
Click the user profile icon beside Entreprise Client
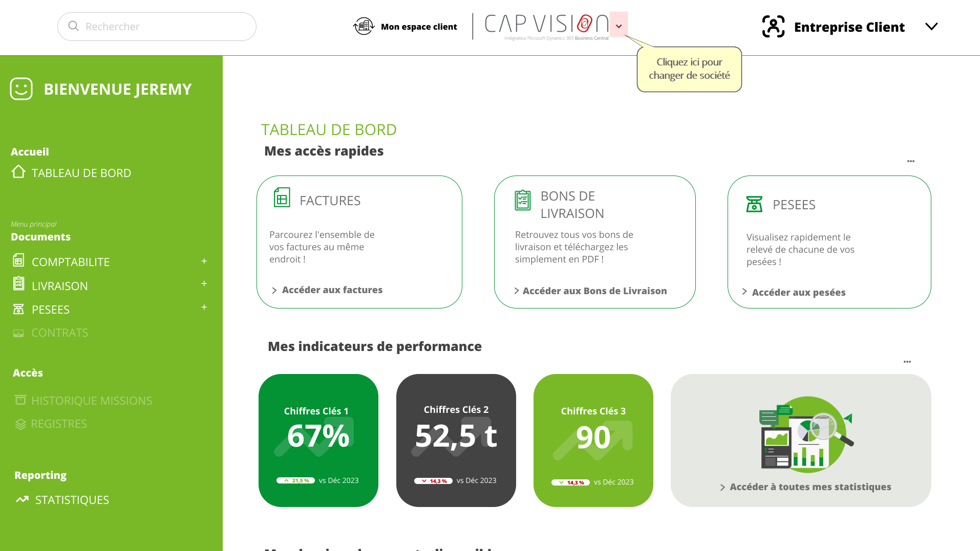[x=773, y=27]
